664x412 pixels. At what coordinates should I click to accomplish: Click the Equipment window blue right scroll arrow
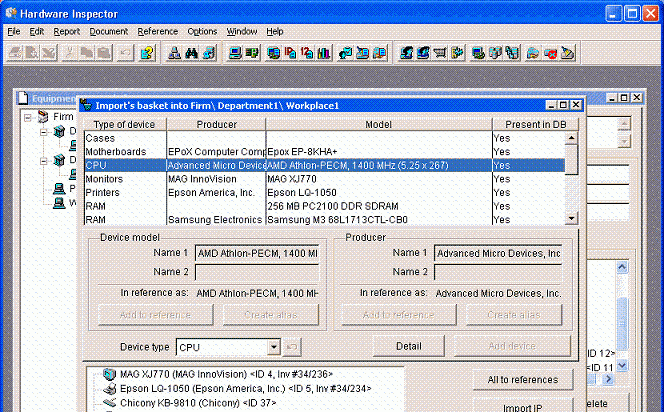tap(608, 379)
